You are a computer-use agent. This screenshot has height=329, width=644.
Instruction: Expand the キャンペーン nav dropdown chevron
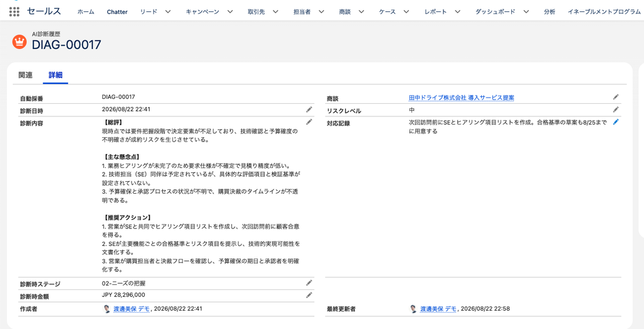230,12
